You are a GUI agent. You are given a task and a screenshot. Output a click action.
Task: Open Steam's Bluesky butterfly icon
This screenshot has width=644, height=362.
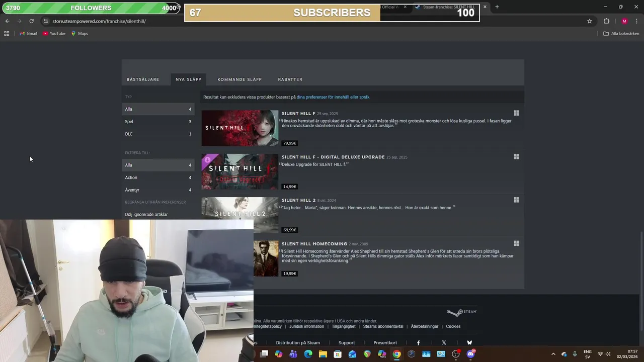(x=469, y=343)
